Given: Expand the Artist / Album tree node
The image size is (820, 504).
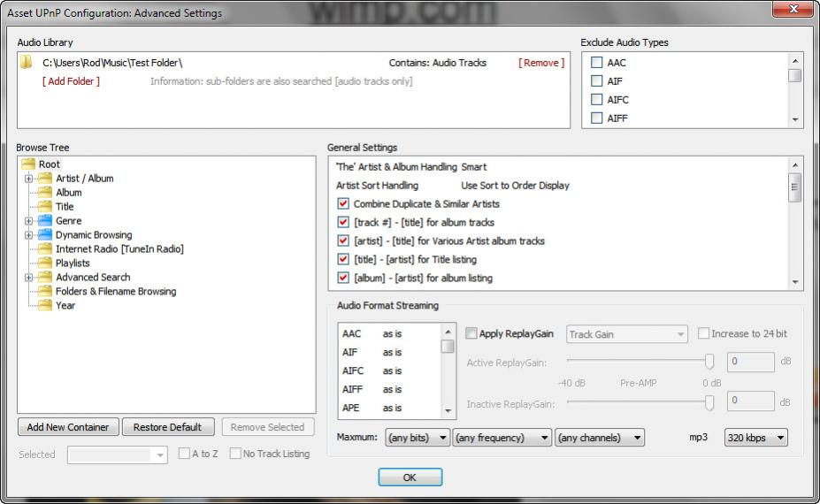Looking at the screenshot, I should pyautogui.click(x=29, y=179).
